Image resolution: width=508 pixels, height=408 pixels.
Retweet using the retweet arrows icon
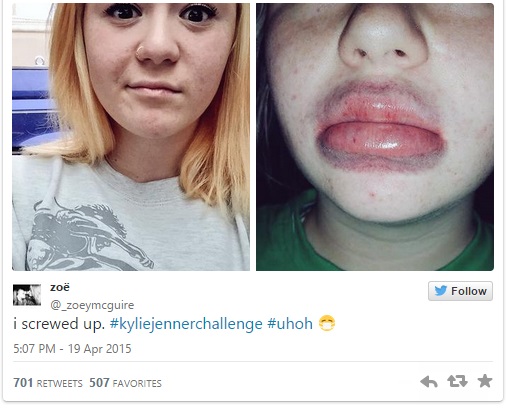[x=457, y=381]
